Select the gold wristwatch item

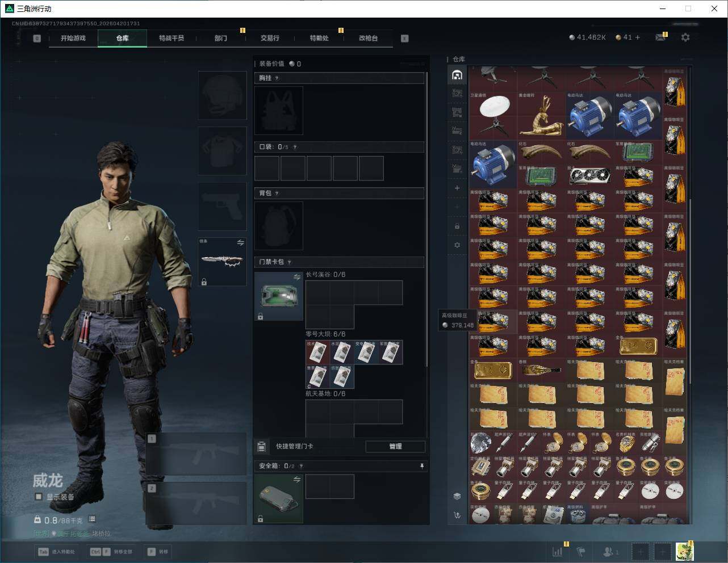click(626, 443)
